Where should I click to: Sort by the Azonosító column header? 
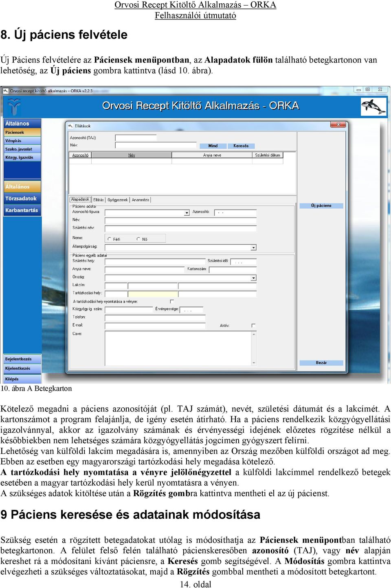[80, 155]
